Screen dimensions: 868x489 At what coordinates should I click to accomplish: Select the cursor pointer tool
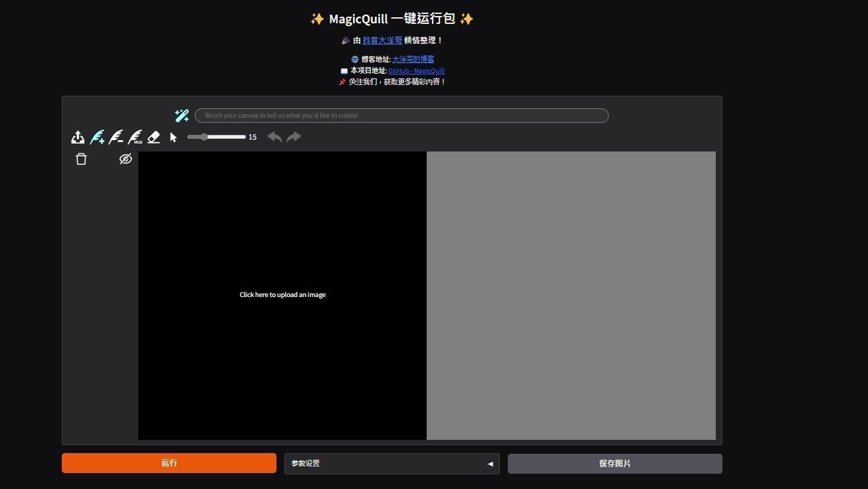click(x=173, y=137)
